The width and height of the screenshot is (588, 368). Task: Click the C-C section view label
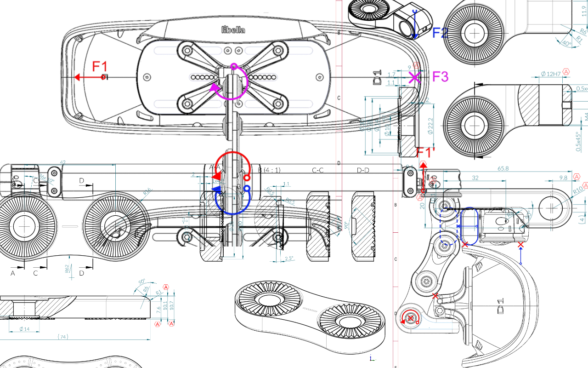point(318,170)
